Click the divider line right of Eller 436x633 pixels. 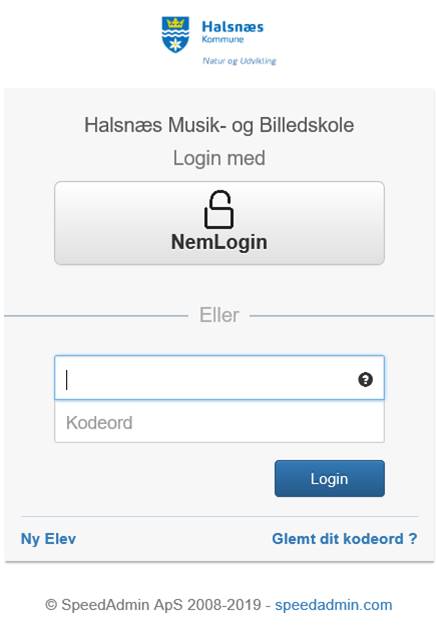(x=342, y=316)
